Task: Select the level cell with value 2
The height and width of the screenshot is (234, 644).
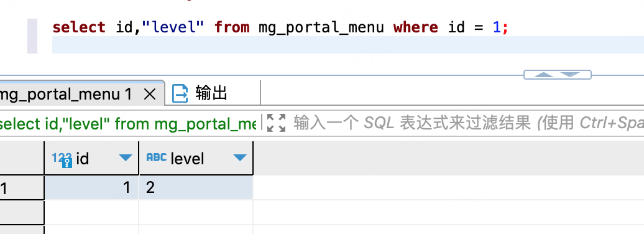Action: (196, 188)
